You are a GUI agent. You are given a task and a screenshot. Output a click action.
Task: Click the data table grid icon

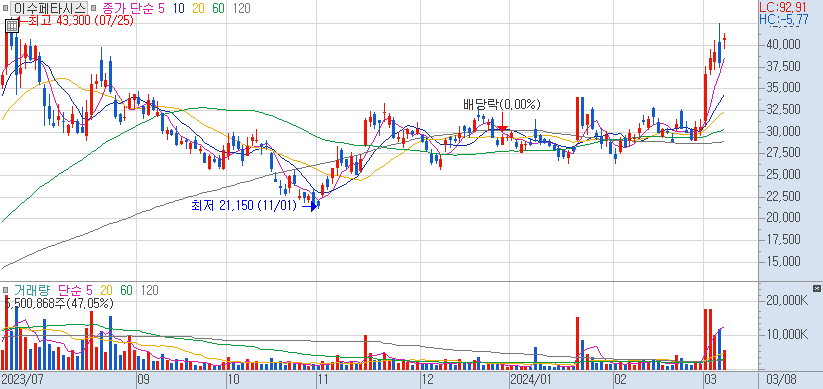coord(12,26)
